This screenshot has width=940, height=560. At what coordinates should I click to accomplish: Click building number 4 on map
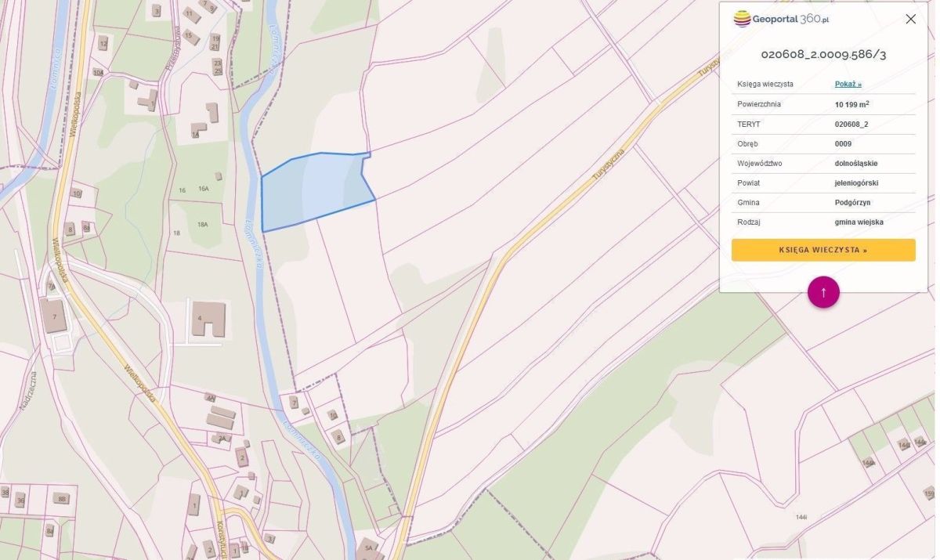(x=208, y=318)
